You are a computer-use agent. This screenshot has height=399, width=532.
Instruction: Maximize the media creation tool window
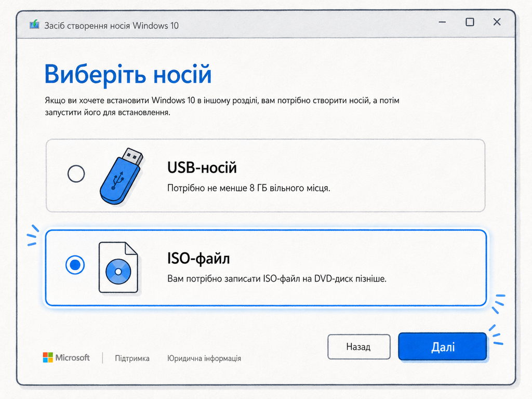click(470, 22)
